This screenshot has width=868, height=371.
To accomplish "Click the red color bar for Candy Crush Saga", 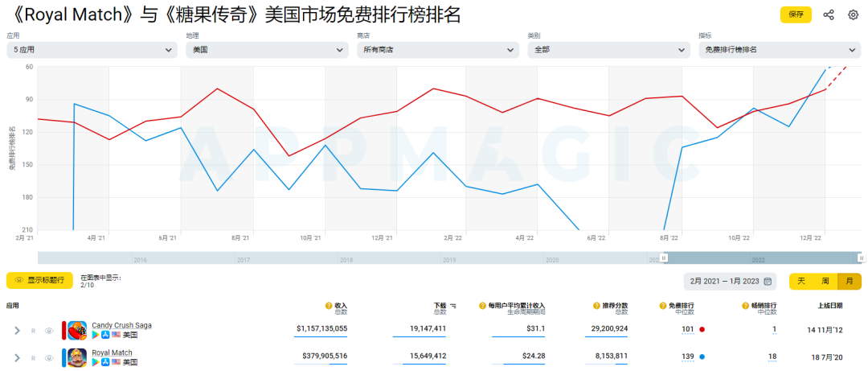I will (63, 331).
